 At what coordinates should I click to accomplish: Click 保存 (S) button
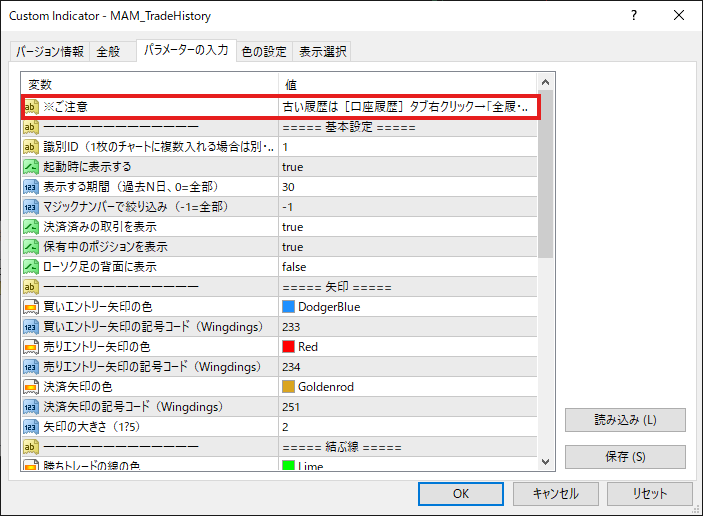click(x=625, y=457)
